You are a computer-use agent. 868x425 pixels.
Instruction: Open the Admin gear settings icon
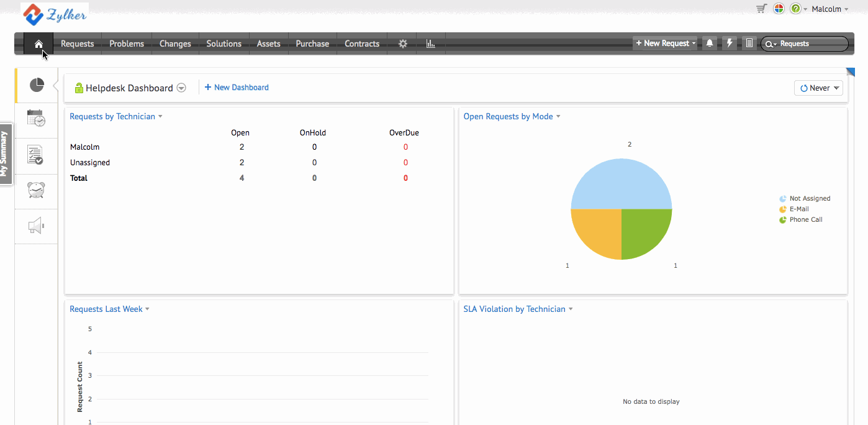[x=403, y=43]
